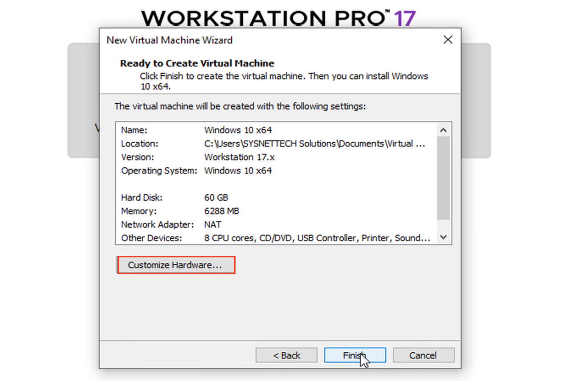Image resolution: width=588 pixels, height=381 pixels.
Task: Cancel the New Virtual Machine Wizard
Action: tap(424, 355)
